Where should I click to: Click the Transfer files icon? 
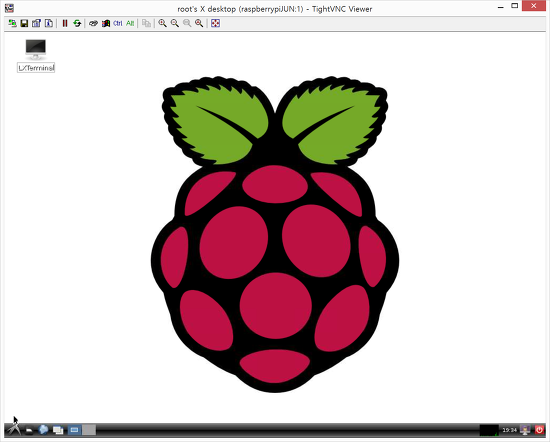click(x=146, y=23)
